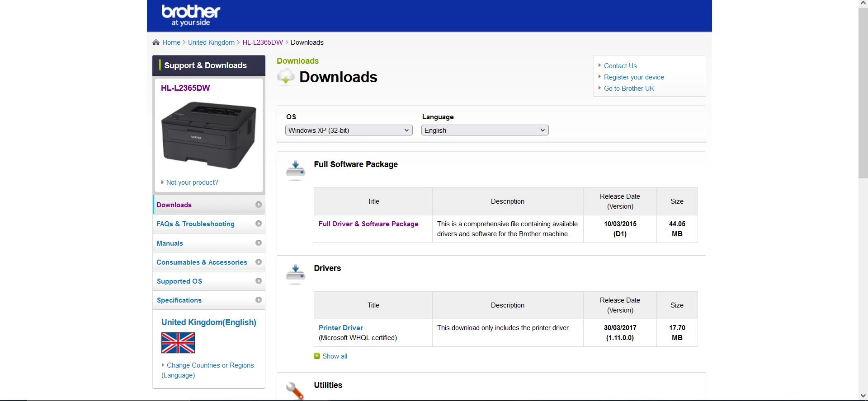Viewport: 868px width, 401px height.
Task: Click the HL-L2365DW printer image
Action: [x=209, y=135]
